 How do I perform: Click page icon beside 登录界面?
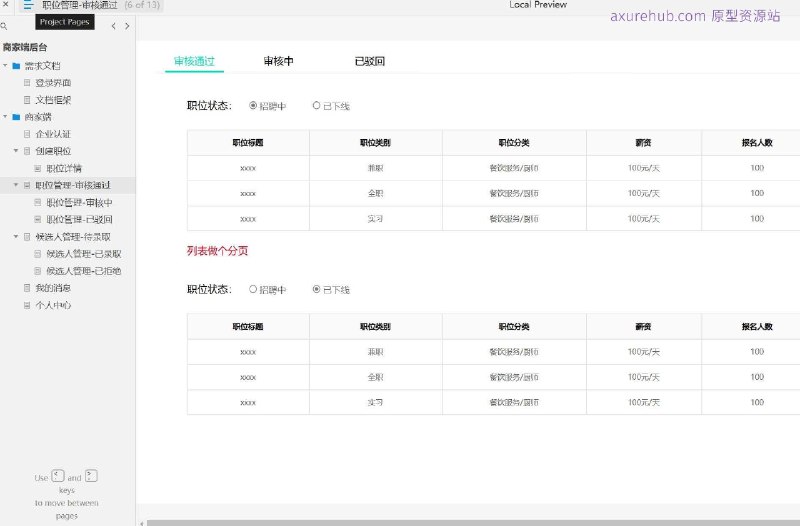point(27,83)
